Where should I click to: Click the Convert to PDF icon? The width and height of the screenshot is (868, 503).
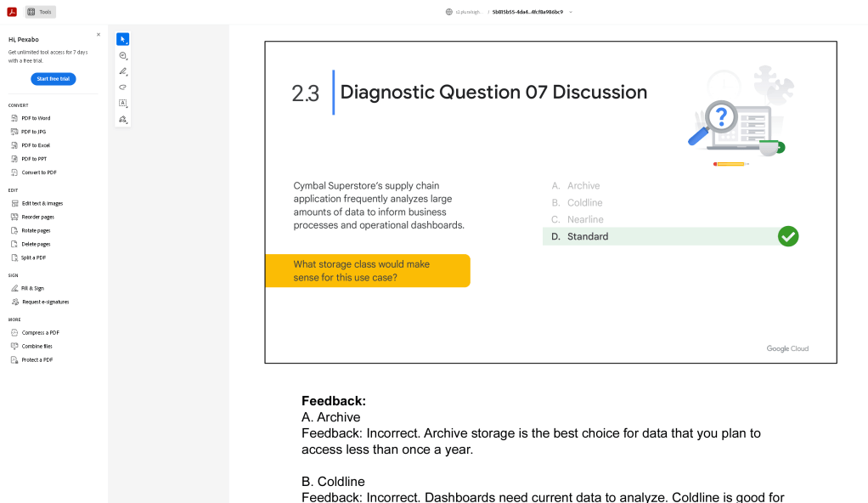coord(14,172)
